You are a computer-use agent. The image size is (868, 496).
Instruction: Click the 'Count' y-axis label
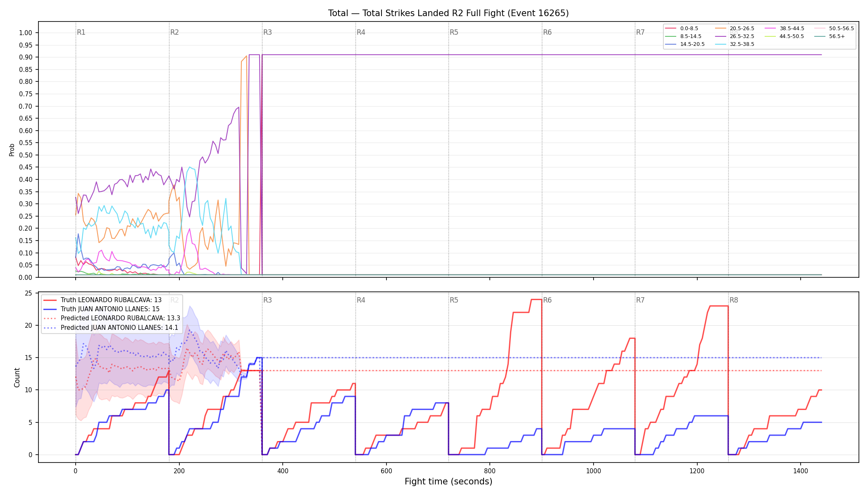[17, 377]
